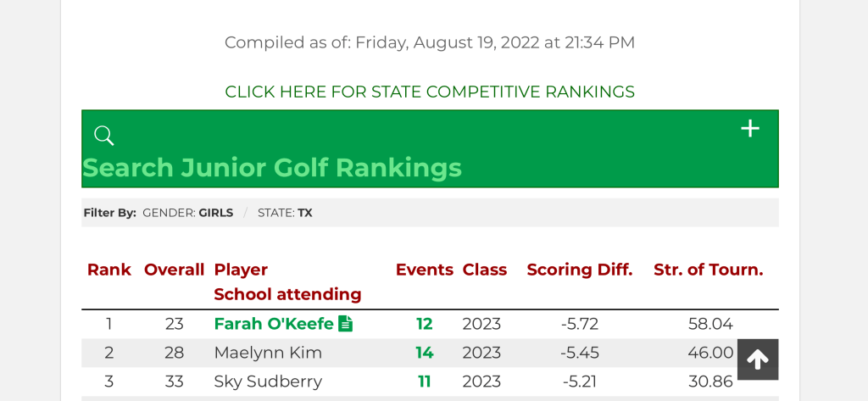Sort by Rank column header

[108, 270]
